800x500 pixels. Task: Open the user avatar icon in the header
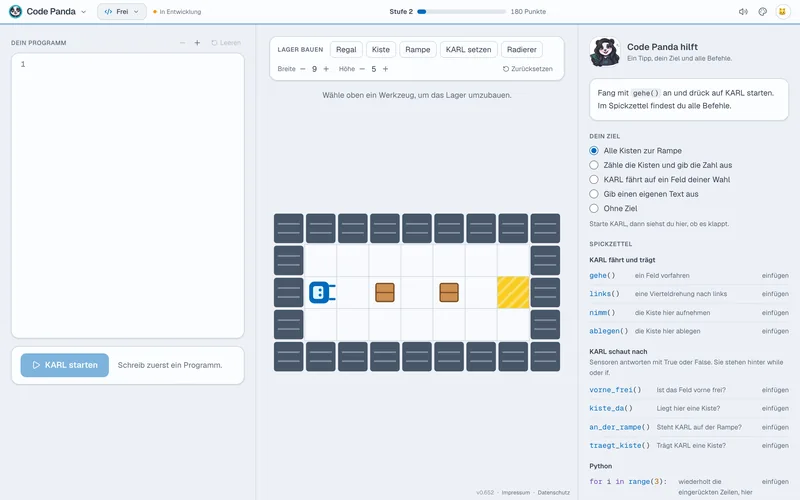pyautogui.click(x=782, y=12)
